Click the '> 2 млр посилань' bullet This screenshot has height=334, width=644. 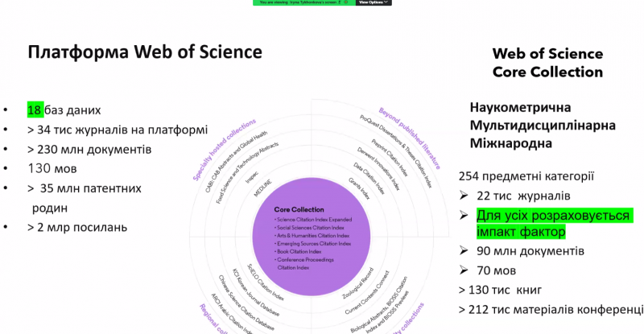(x=77, y=227)
